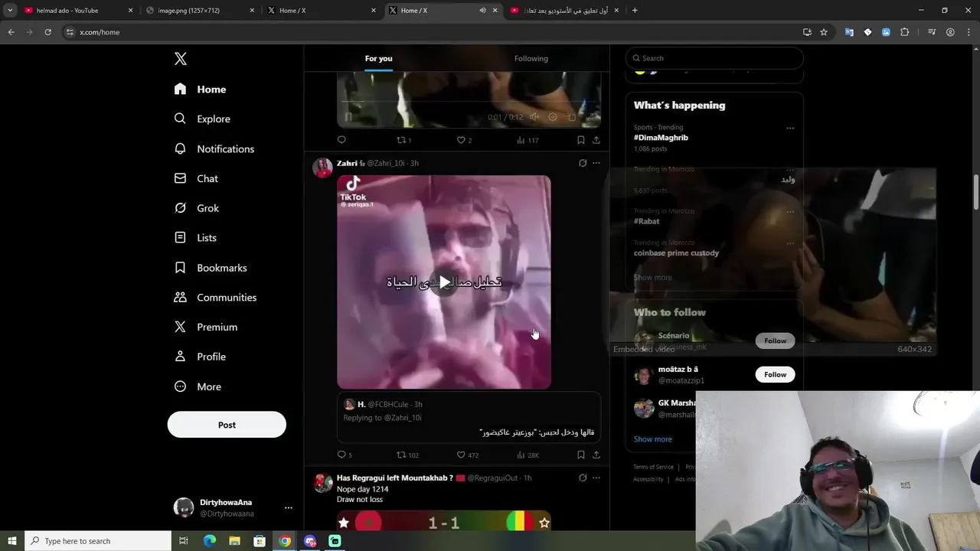Screen dimensions: 980x551
Task: Click Grok icon on Zahri's post
Action: click(583, 163)
